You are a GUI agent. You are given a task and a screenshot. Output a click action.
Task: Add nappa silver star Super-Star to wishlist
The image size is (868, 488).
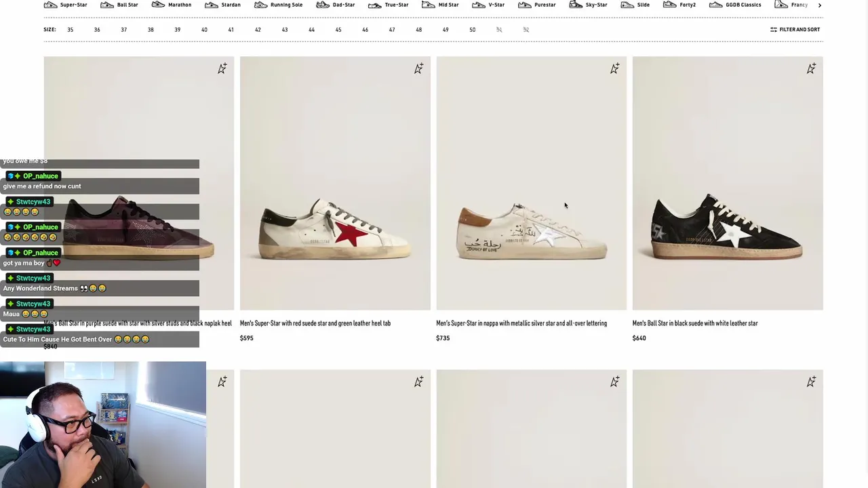614,68
